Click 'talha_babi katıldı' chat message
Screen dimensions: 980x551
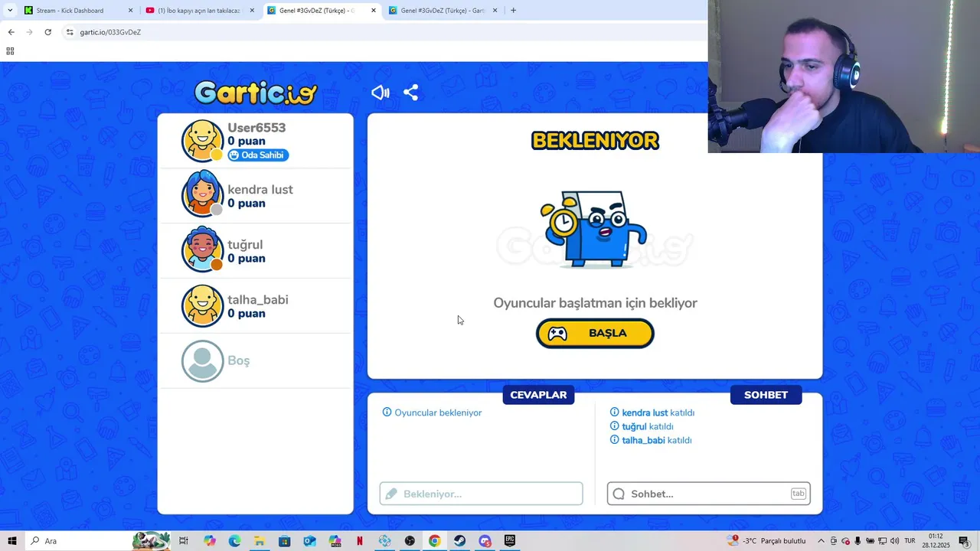(x=651, y=440)
